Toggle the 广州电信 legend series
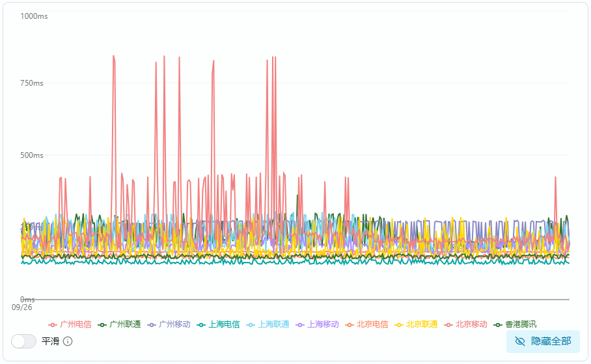 [x=70, y=324]
